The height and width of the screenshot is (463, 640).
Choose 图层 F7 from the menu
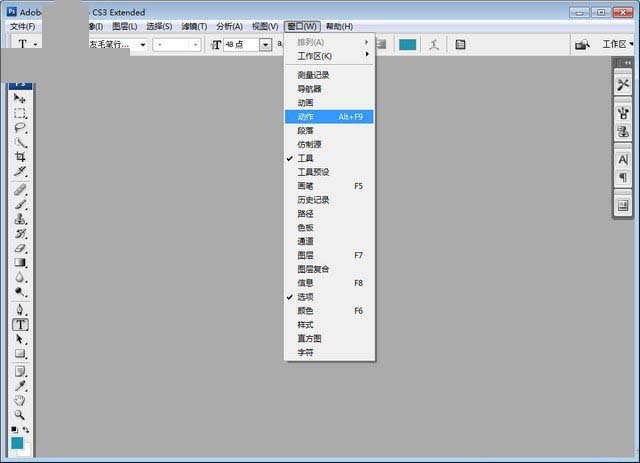pyautogui.click(x=329, y=255)
